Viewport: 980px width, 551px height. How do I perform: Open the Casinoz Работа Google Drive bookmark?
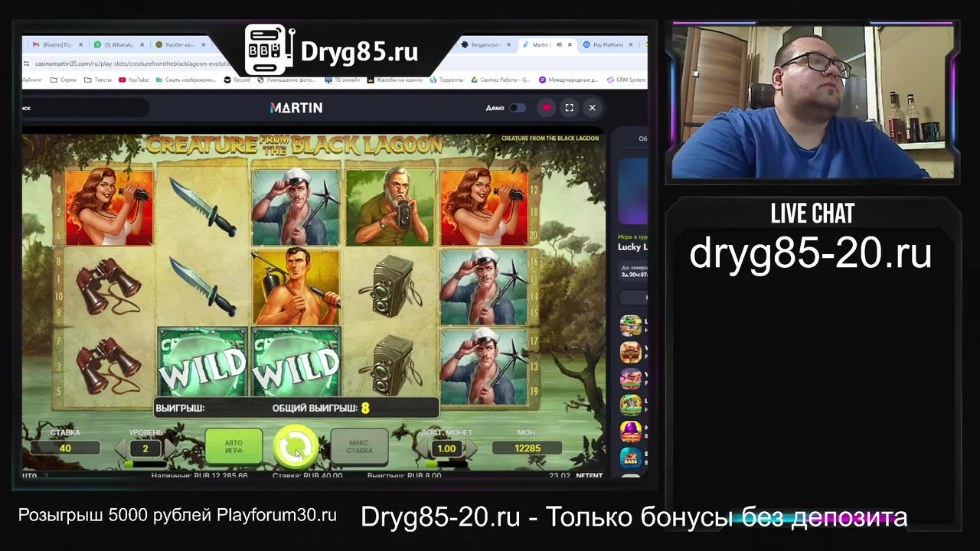click(500, 80)
